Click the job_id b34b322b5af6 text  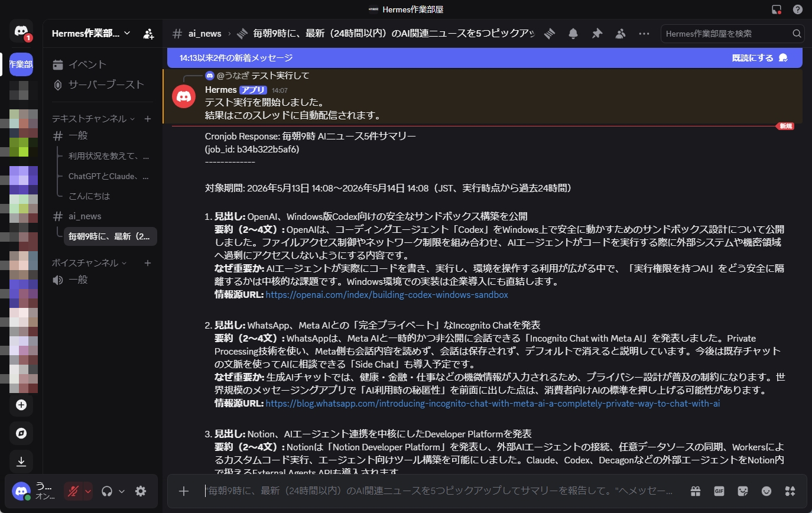(252, 149)
